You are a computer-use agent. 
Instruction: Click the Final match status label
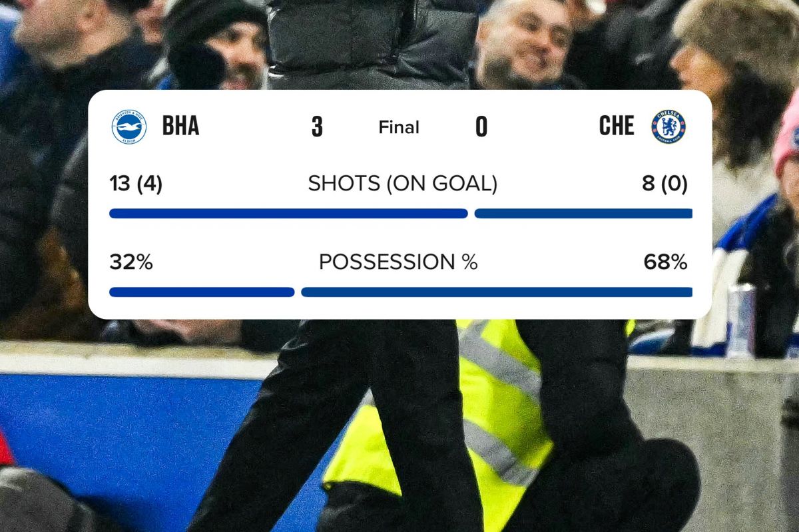(399, 127)
